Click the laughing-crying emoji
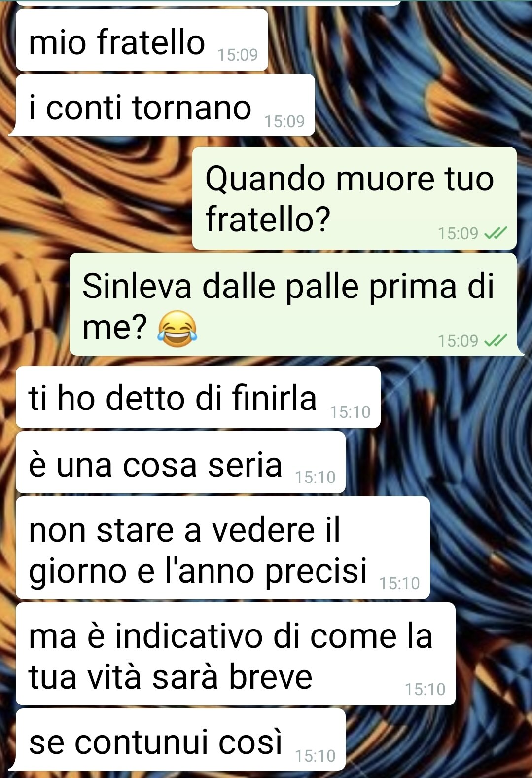This screenshot has height=778, width=532. (x=177, y=328)
